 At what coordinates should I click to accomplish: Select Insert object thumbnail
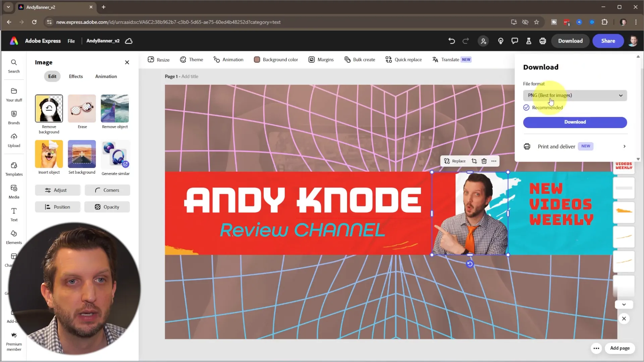pyautogui.click(x=49, y=154)
